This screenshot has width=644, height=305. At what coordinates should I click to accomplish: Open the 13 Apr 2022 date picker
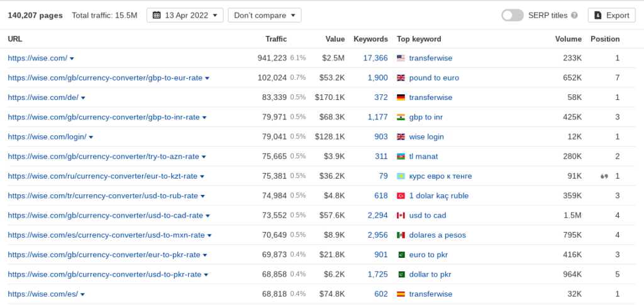pyautogui.click(x=185, y=15)
